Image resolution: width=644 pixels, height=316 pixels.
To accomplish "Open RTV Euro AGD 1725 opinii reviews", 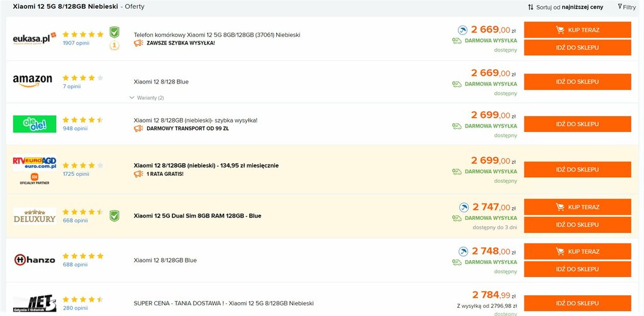I will pyautogui.click(x=76, y=174).
